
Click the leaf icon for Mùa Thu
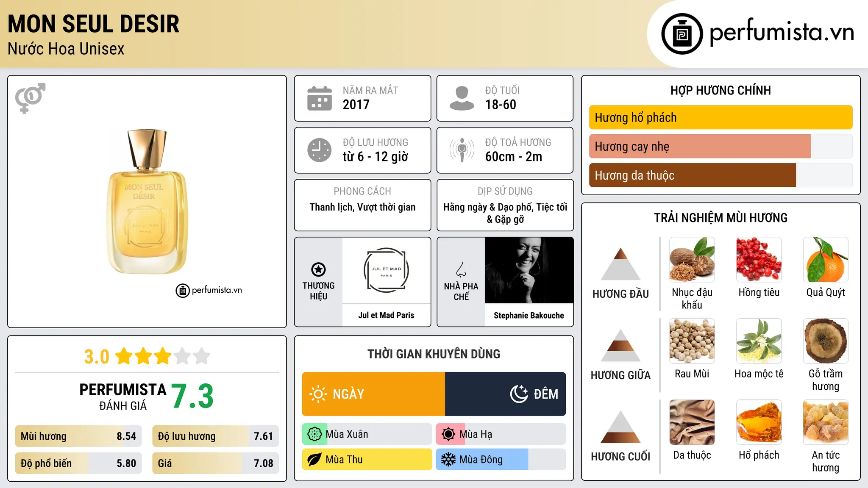pos(314,460)
